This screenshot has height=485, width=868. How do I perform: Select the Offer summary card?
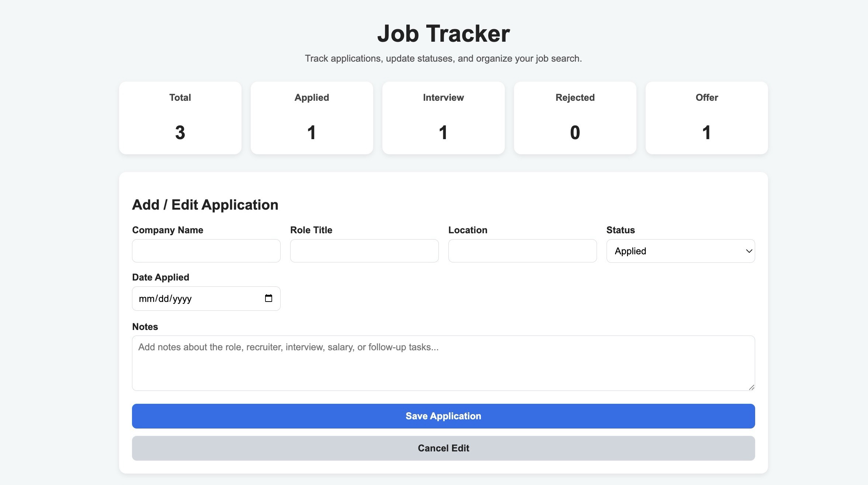click(706, 118)
